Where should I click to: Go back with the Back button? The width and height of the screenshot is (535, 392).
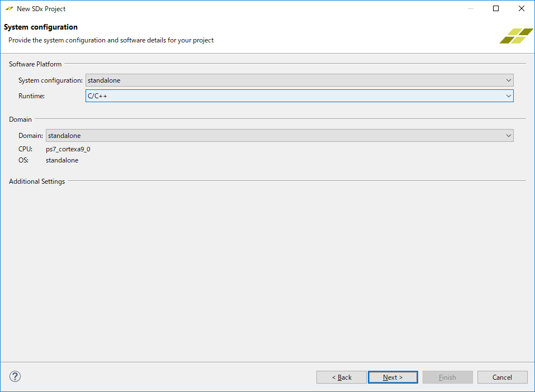coord(341,377)
